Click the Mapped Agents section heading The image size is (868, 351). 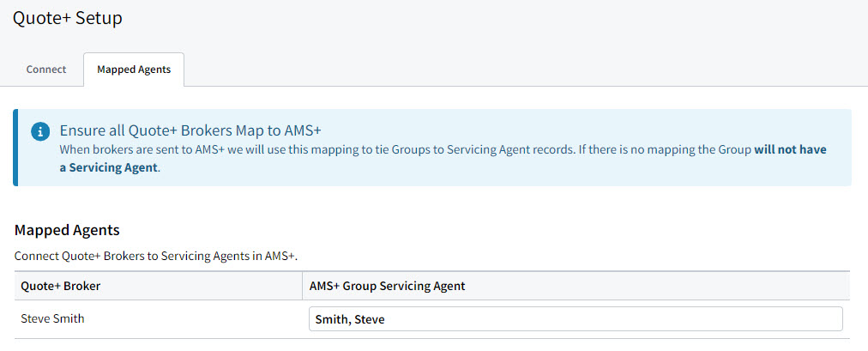[67, 230]
